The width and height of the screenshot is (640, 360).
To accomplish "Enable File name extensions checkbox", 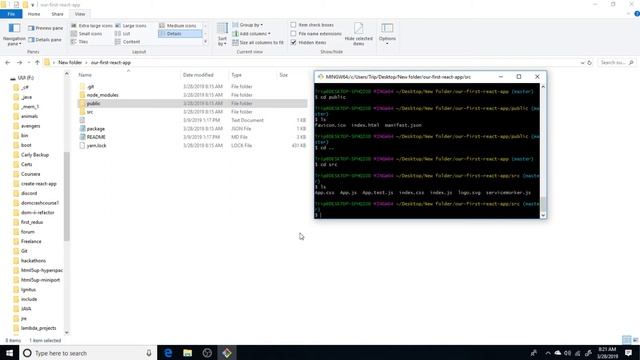I will [x=293, y=33].
